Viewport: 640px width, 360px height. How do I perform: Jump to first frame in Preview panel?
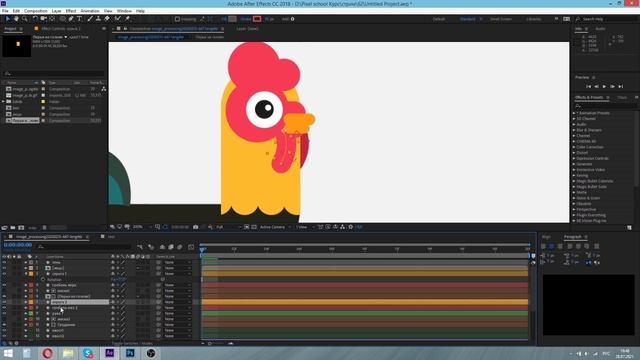(x=588, y=87)
